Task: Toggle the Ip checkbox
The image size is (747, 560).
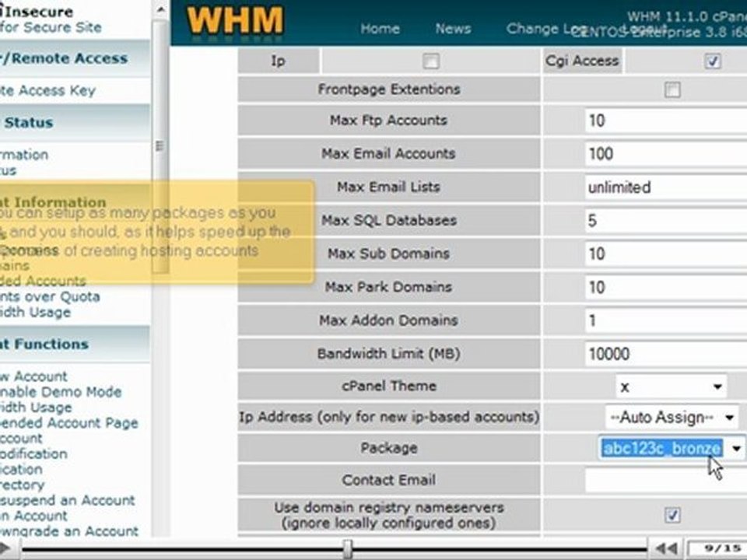Action: coord(430,61)
